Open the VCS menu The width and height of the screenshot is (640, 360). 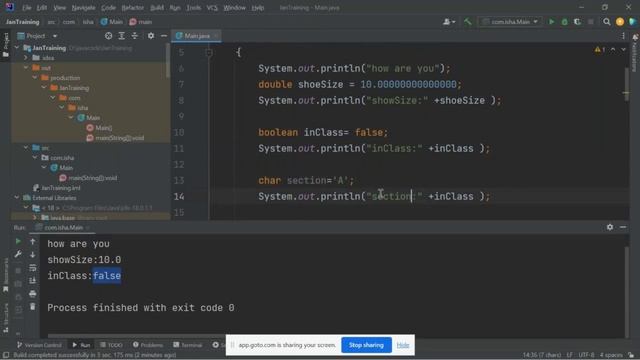click(x=212, y=8)
